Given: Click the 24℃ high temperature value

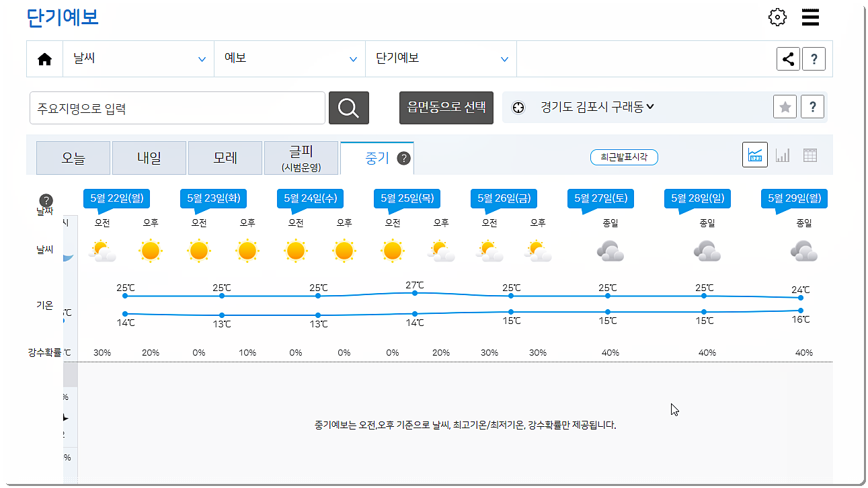Looking at the screenshot, I should tap(801, 290).
